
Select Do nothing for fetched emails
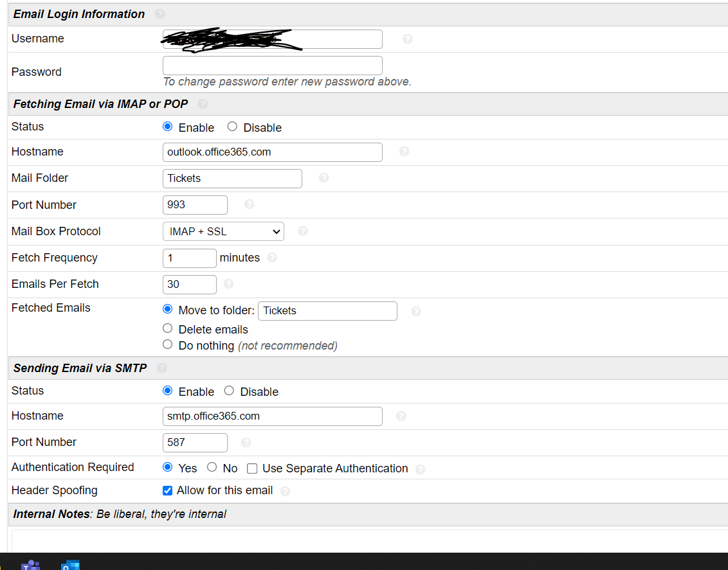[168, 345]
